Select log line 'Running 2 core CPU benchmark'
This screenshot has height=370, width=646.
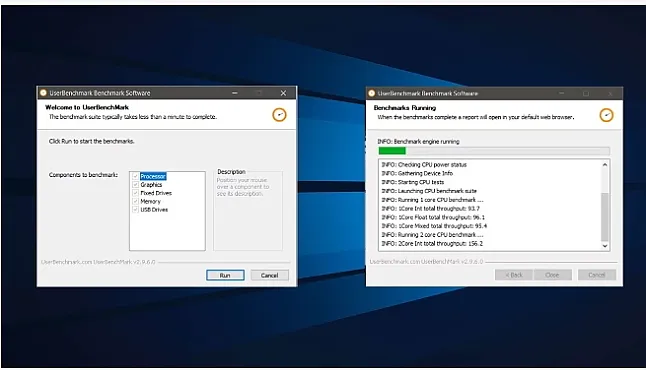click(432, 234)
